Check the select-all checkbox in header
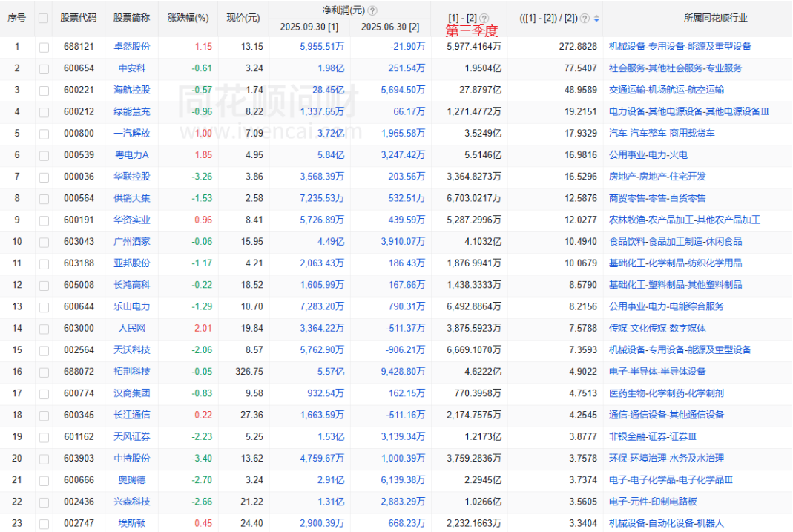The height and width of the screenshot is (532, 793). [44, 18]
